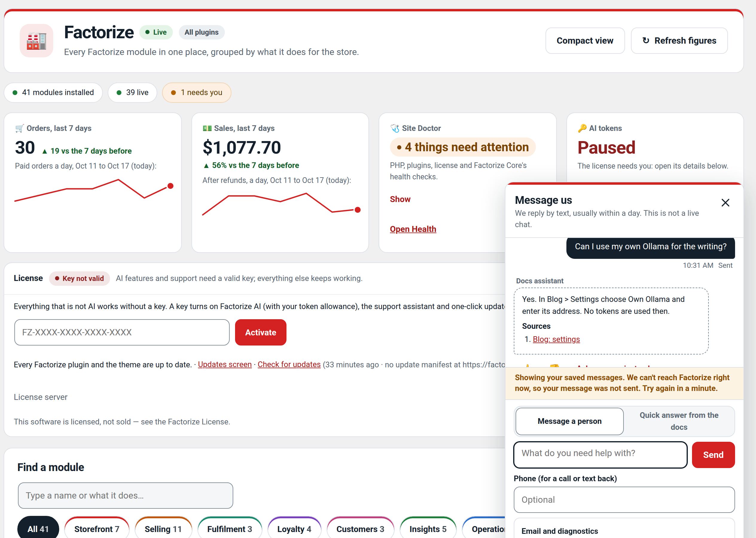756x538 pixels.
Task: Click the money icon by Sales
Action: [x=207, y=128]
